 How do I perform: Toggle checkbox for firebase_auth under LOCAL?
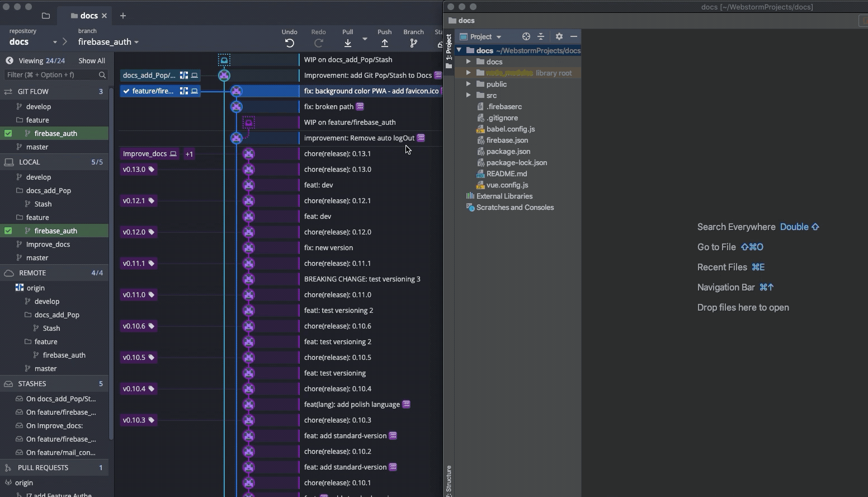pos(8,231)
